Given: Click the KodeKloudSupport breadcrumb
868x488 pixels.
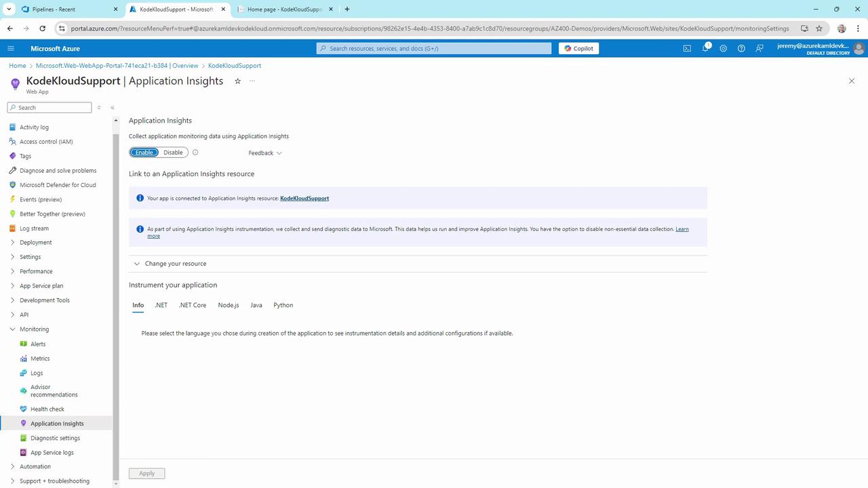Looking at the screenshot, I should click(x=235, y=66).
